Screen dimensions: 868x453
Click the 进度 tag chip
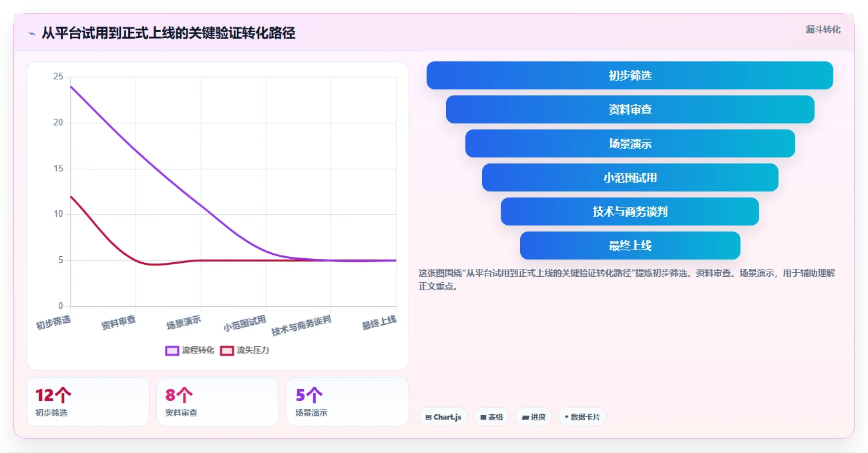(x=533, y=417)
